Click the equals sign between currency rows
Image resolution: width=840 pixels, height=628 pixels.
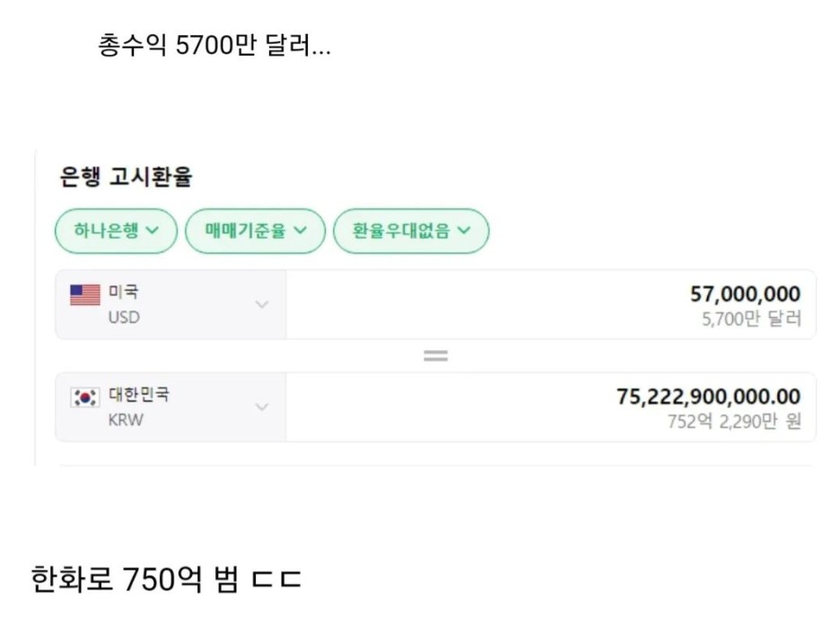[435, 356]
